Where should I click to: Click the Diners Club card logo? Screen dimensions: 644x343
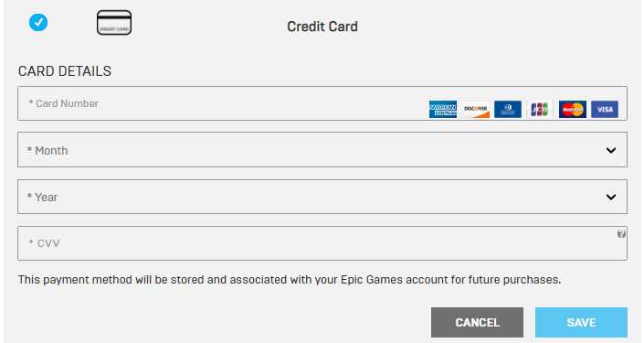pyautogui.click(x=508, y=109)
